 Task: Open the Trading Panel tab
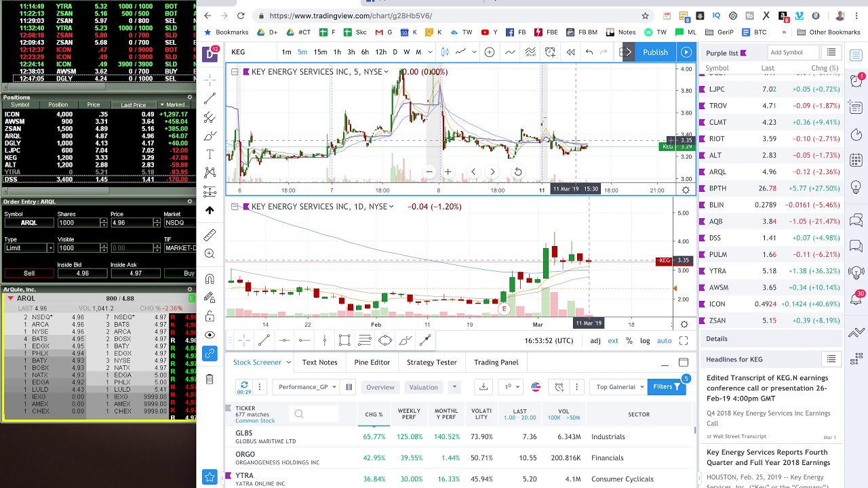[496, 363]
